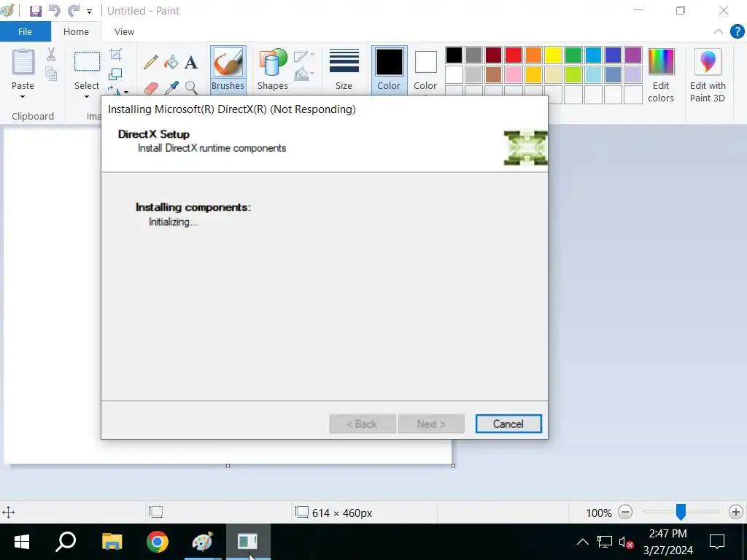
Task: Click the Paste clipboard icon
Action: point(23,62)
